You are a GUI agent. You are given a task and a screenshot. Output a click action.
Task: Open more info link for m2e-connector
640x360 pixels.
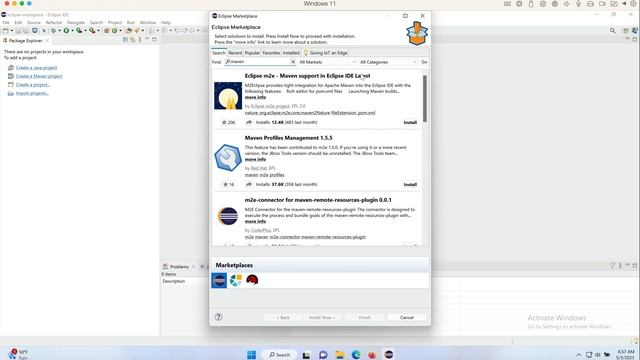tap(256, 221)
